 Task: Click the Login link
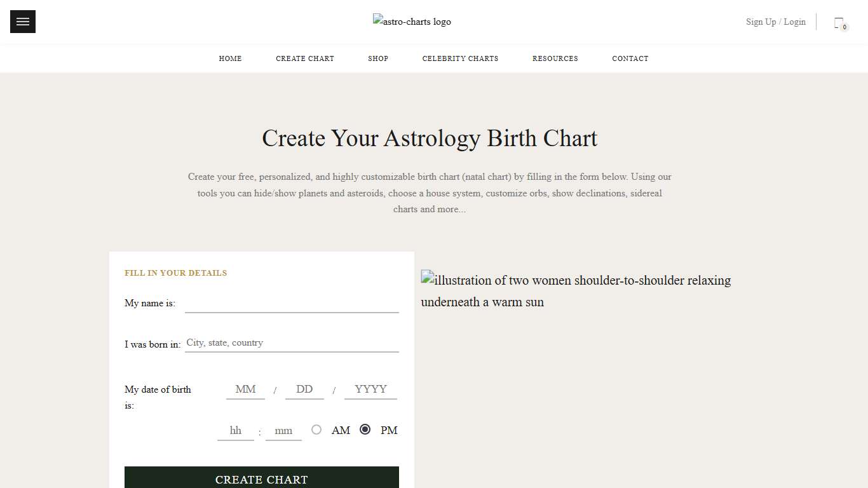[x=795, y=22]
